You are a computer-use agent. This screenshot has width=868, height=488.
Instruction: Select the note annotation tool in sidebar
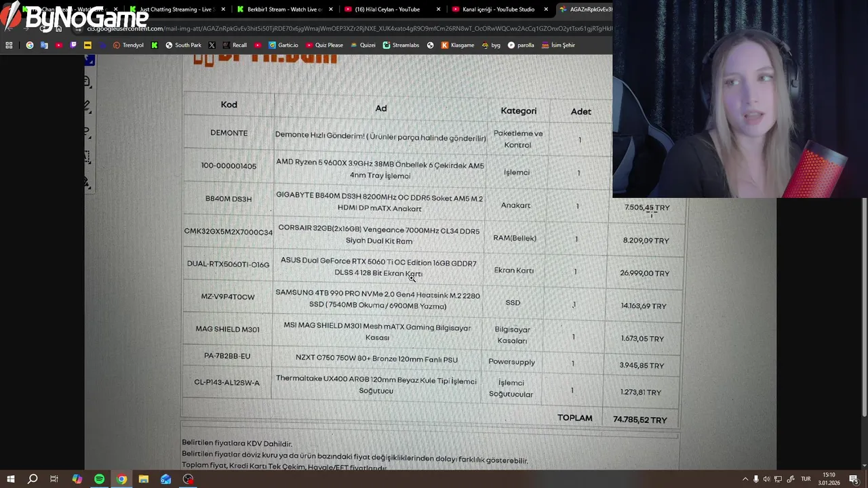pyautogui.click(x=87, y=81)
